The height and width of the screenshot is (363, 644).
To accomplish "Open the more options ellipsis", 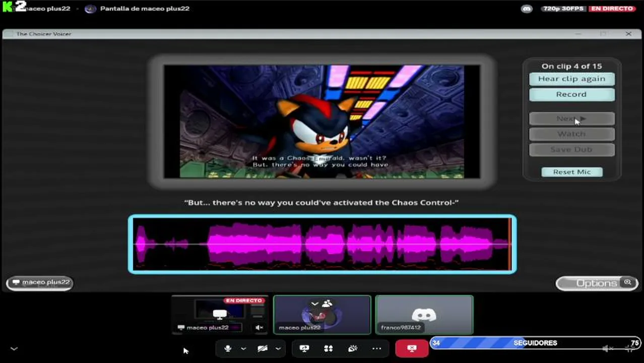I will pyautogui.click(x=377, y=348).
